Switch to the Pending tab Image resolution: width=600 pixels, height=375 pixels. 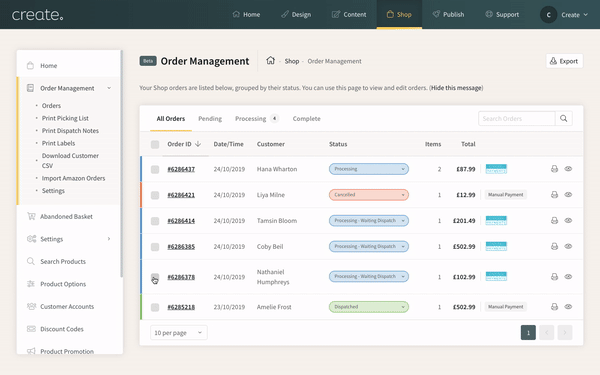[210, 119]
